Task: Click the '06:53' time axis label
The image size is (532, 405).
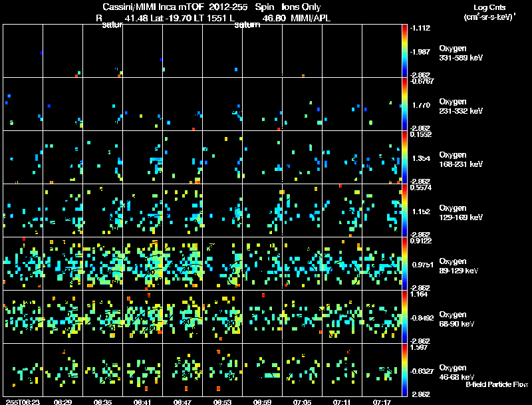Action: click(222, 402)
